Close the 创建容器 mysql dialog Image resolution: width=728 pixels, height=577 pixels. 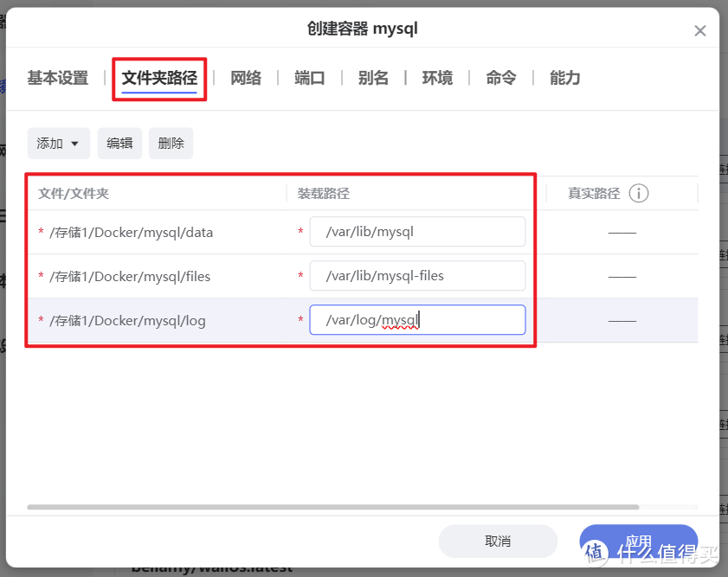[700, 30]
